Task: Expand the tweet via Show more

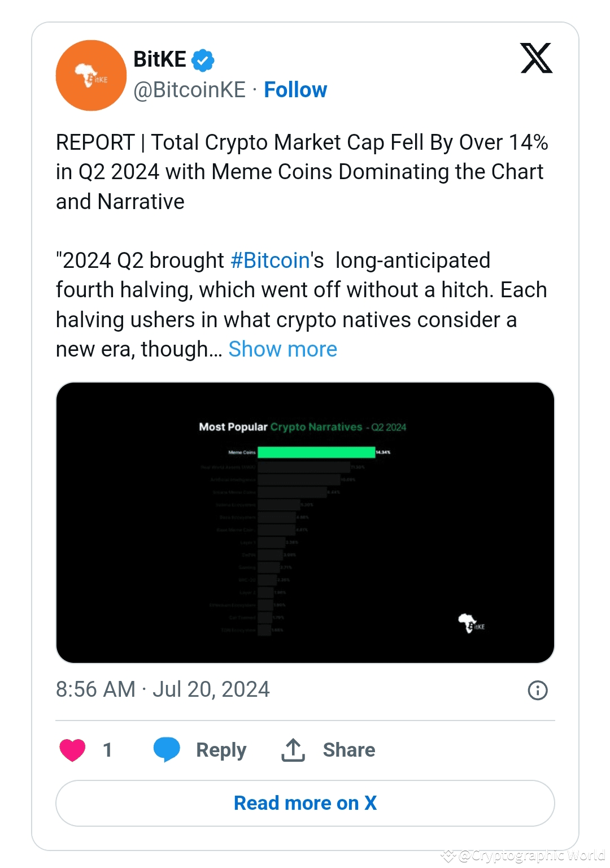Action: [282, 349]
